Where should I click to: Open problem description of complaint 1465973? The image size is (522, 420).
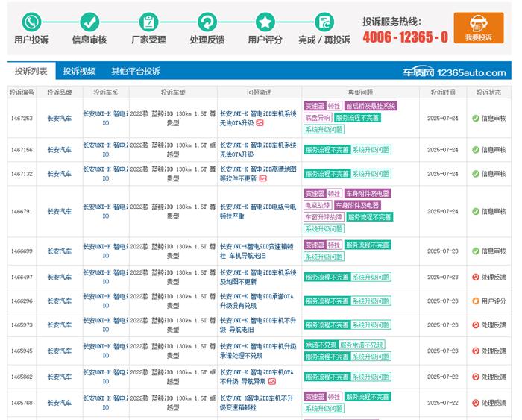tap(258, 325)
